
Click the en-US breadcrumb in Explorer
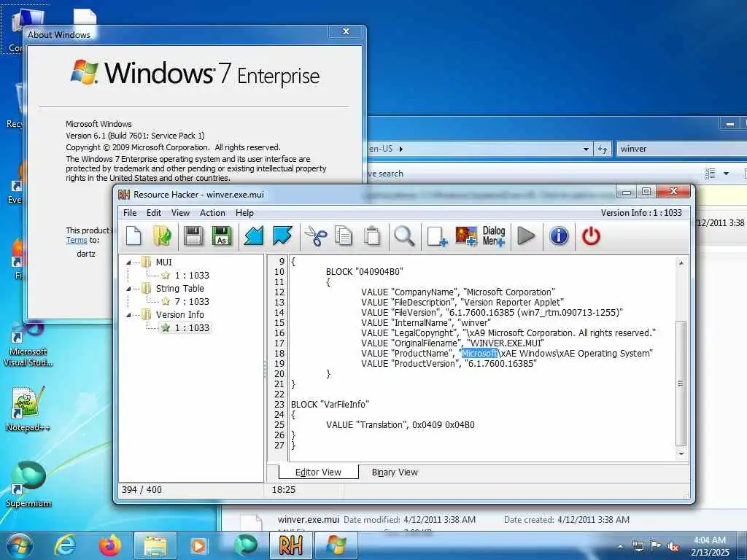click(381, 149)
